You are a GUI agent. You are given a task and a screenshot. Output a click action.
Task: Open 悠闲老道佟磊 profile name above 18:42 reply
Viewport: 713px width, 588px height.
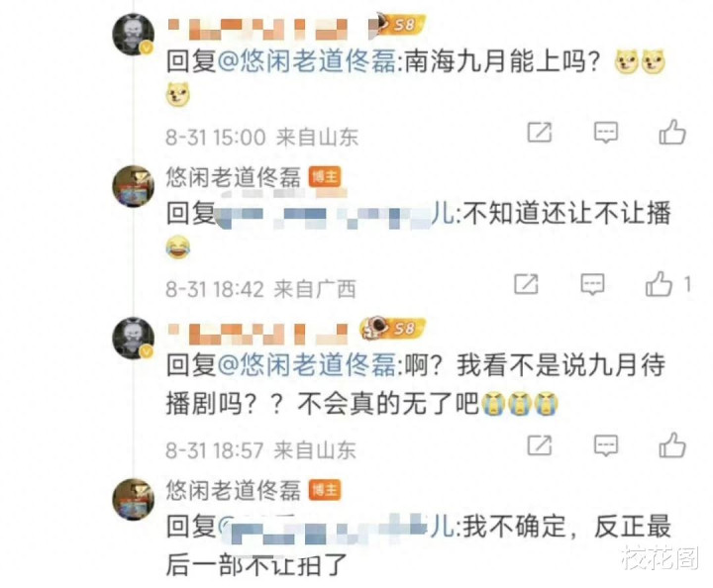(x=234, y=177)
